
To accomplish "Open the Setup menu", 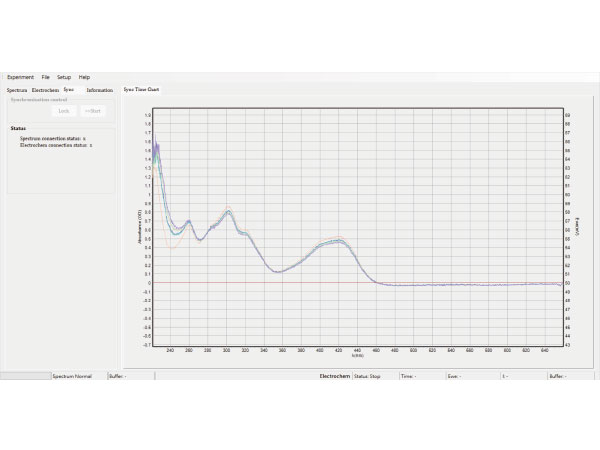I will (x=64, y=77).
